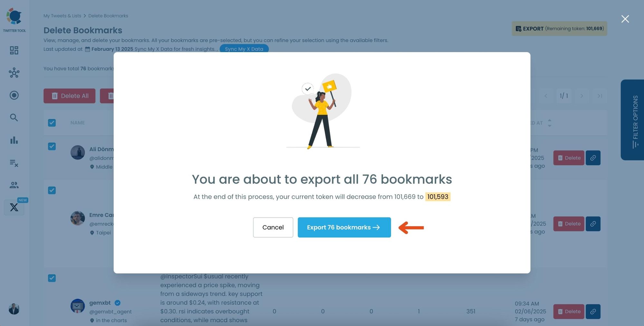Jump to the last page of bookmarks
The height and width of the screenshot is (326, 644).
click(600, 96)
